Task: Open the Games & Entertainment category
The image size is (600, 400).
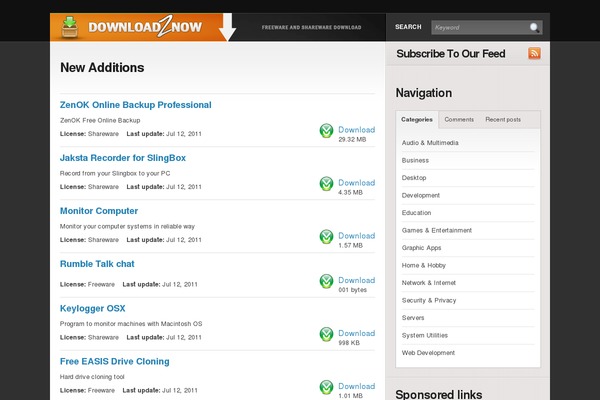Action: [437, 230]
